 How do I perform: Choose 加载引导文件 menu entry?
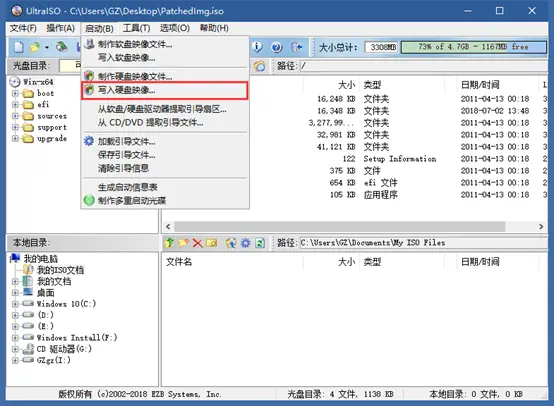pos(165,141)
